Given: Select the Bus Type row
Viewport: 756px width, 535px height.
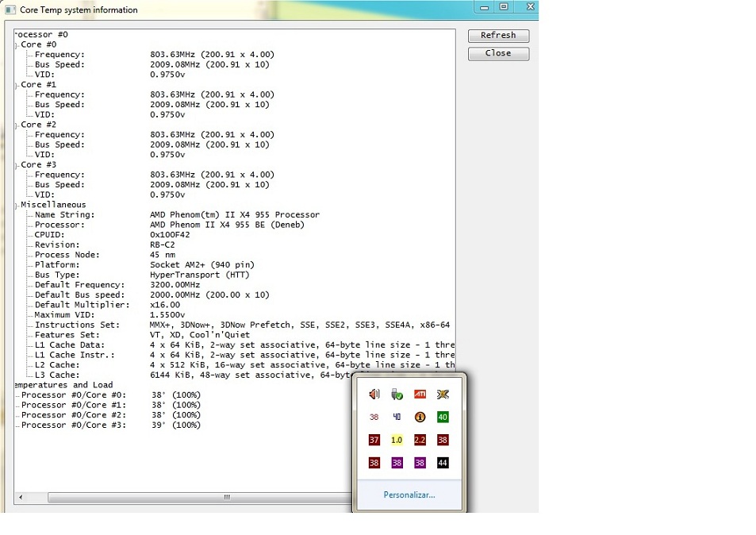Looking at the screenshot, I should [x=142, y=275].
